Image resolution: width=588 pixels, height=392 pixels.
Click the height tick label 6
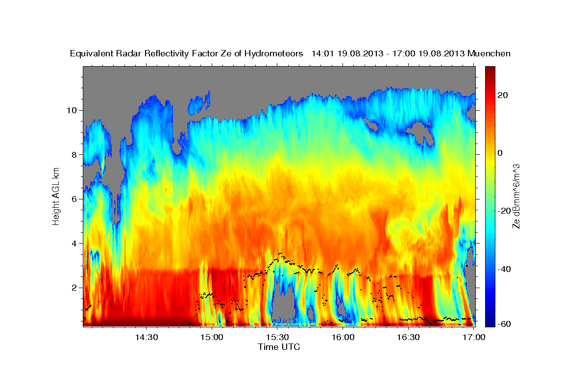pyautogui.click(x=75, y=199)
